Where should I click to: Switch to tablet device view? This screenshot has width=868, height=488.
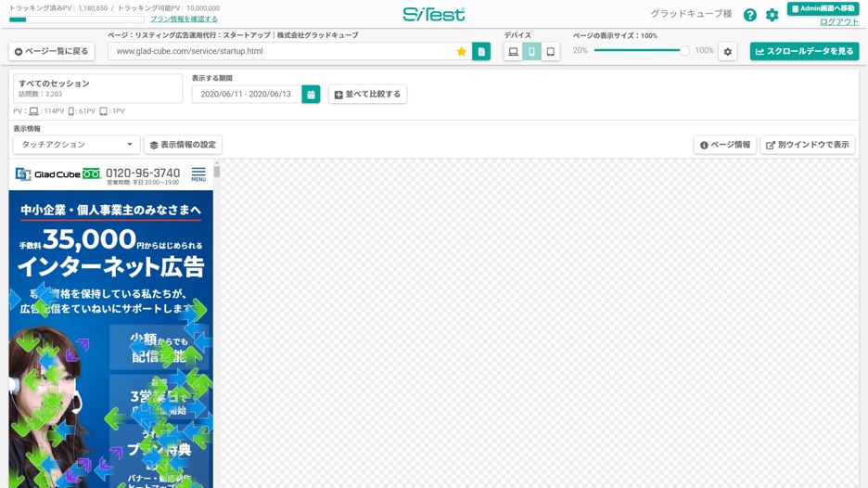[550, 52]
